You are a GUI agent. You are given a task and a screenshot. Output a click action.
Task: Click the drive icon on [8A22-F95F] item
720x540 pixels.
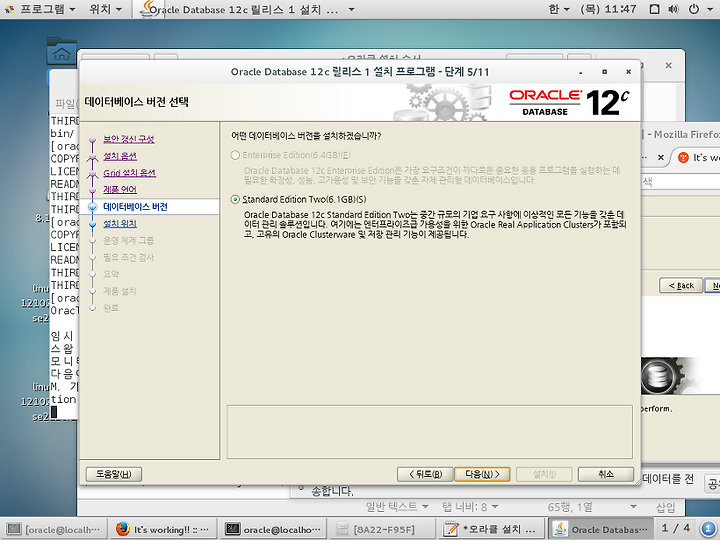(342, 529)
